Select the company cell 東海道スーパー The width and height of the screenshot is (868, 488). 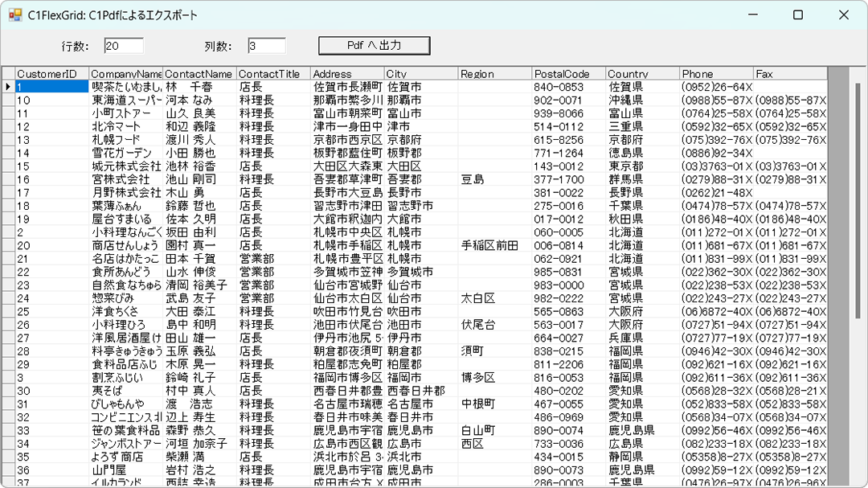pos(125,100)
